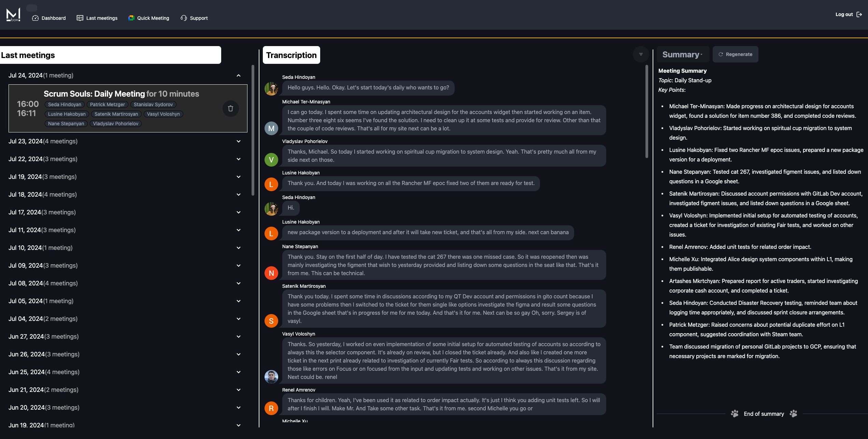
Task: Click Seda Hindoyan's avatar in first message
Action: [271, 89]
